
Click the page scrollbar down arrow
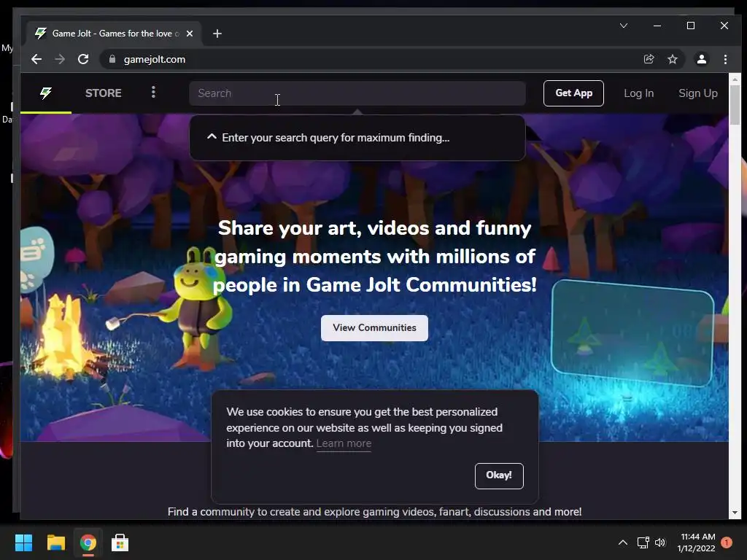734,513
